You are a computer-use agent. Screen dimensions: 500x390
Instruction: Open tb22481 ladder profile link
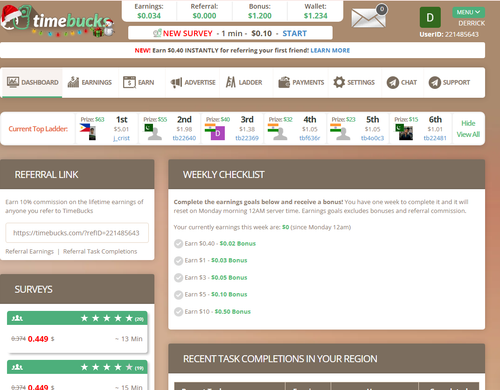[435, 138]
